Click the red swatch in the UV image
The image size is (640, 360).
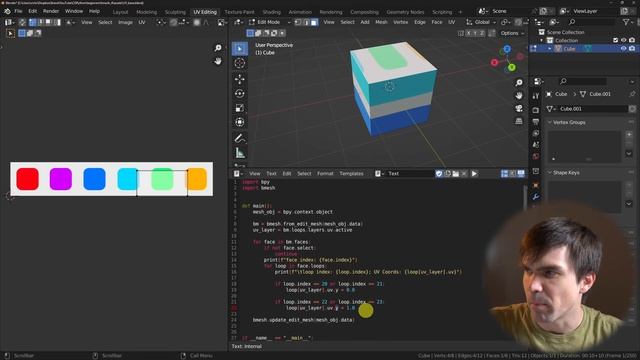(x=27, y=179)
